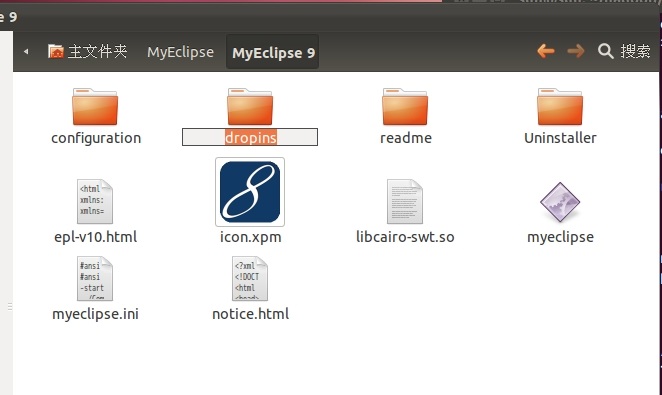Select the libcairo-swt.so file icon

(405, 201)
